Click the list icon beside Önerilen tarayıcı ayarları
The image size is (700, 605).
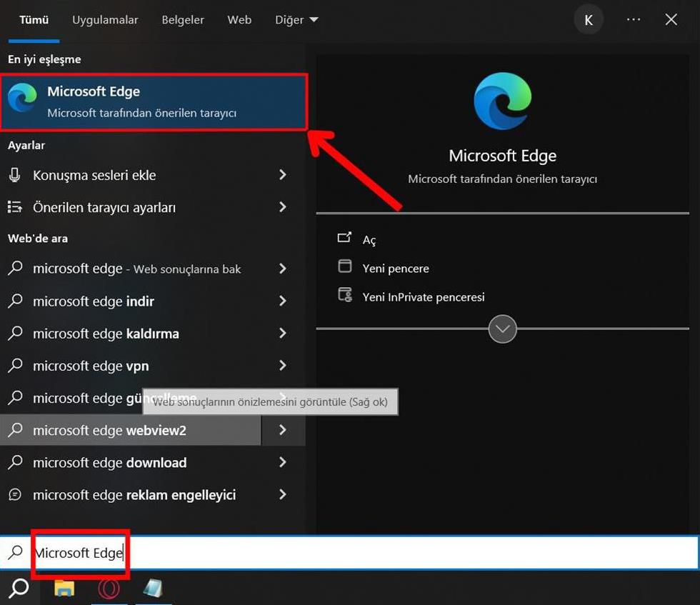15,207
